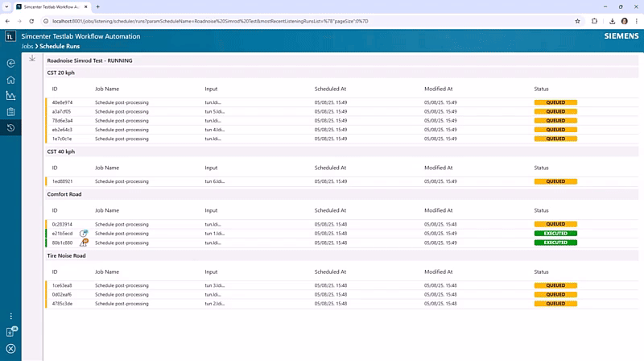
Task: Click the warning icon on row 80b1c880
Action: (84, 243)
